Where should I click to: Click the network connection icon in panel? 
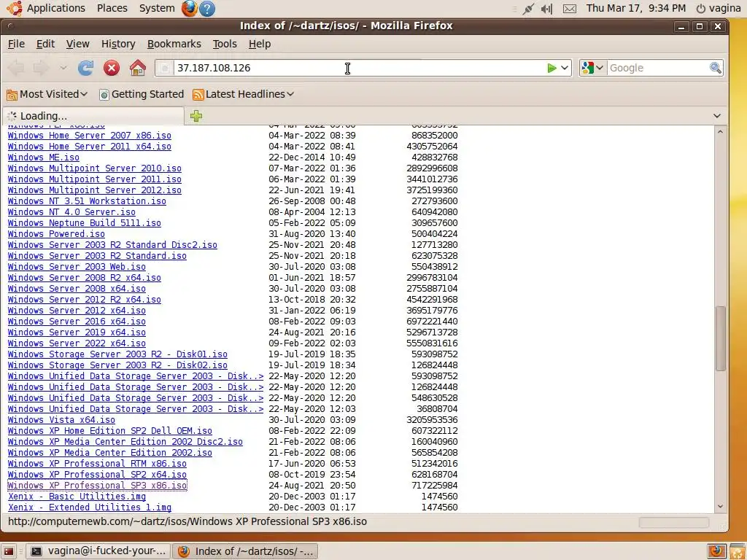click(x=528, y=9)
